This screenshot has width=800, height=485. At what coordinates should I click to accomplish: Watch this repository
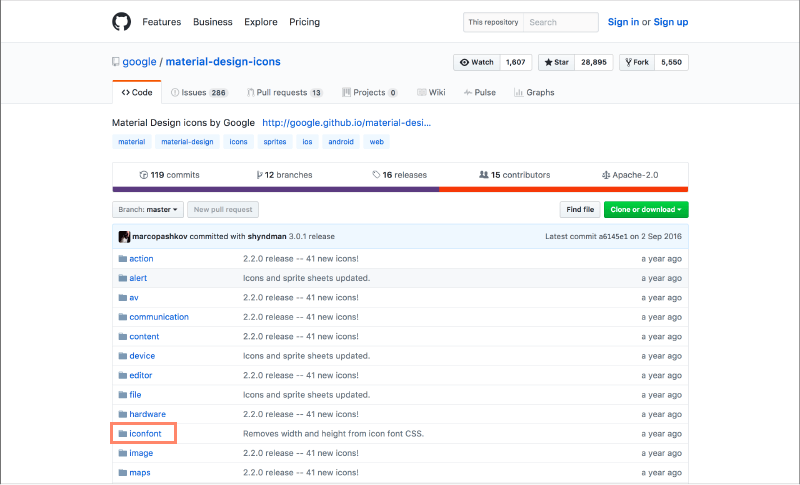click(476, 62)
